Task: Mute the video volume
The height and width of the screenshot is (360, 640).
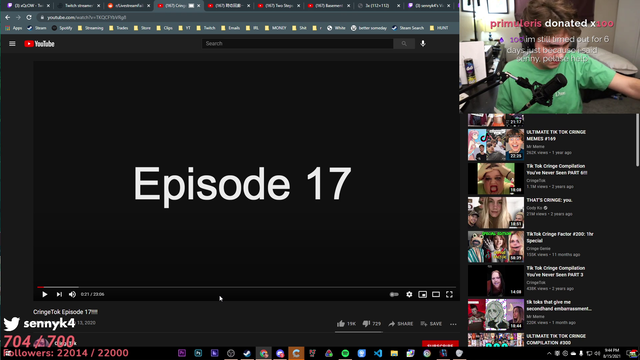Action: point(72,294)
